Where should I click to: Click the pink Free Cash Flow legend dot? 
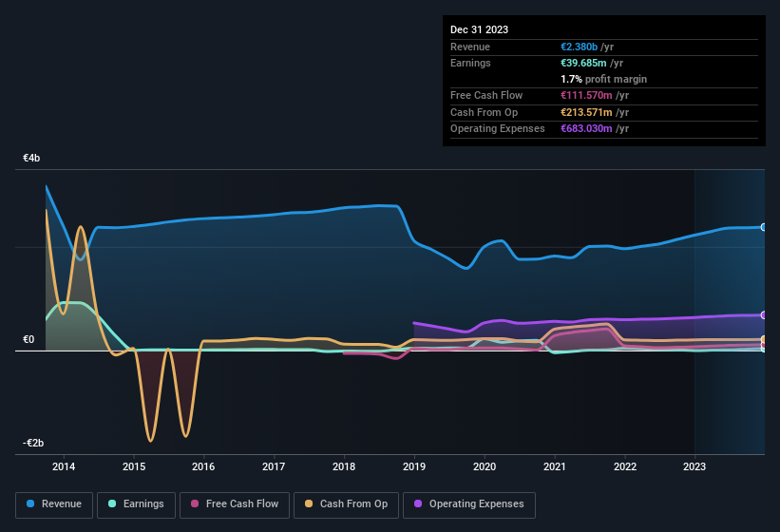click(195, 503)
